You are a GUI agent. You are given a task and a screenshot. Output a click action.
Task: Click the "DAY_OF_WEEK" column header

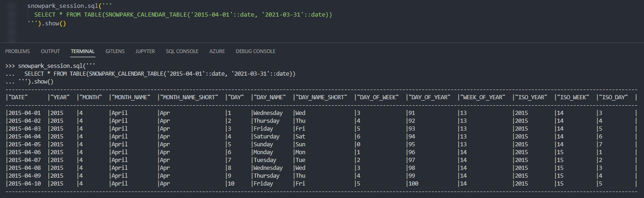click(377, 97)
